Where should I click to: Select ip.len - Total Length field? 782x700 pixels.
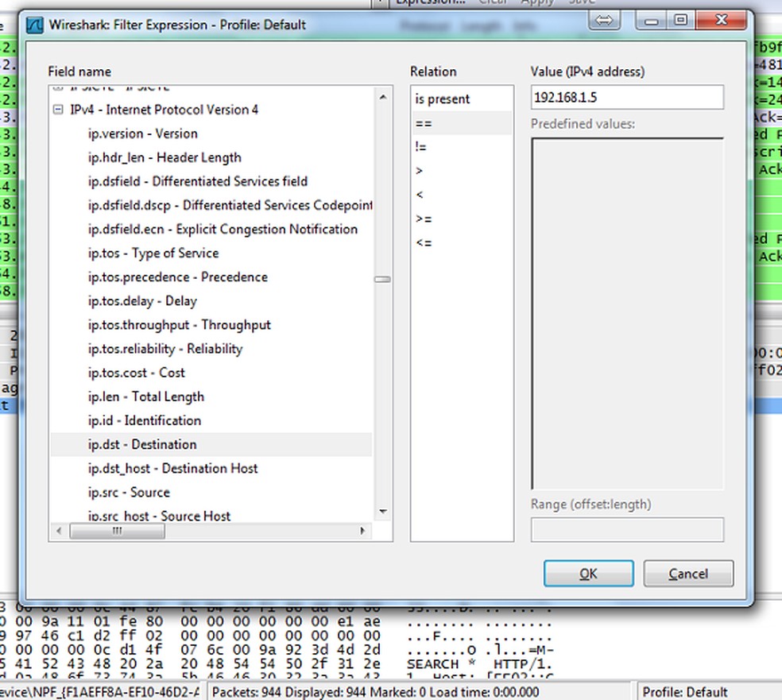(146, 396)
